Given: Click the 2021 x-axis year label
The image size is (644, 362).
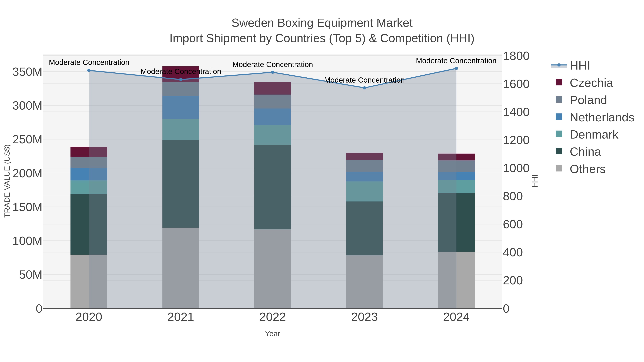Looking at the screenshot, I should coord(181,317).
